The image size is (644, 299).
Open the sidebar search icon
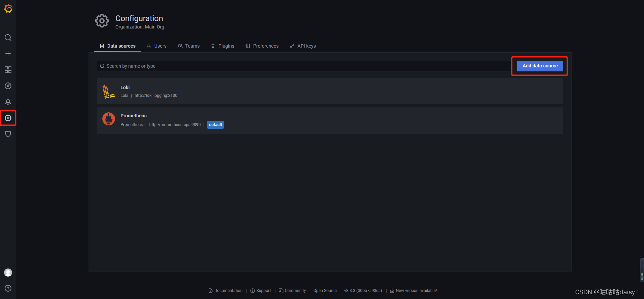tap(8, 38)
